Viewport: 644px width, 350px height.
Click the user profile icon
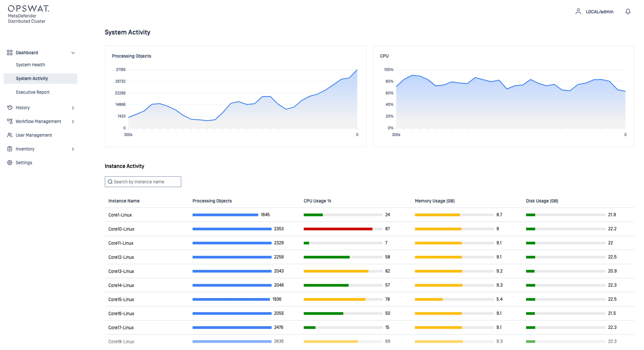point(578,12)
